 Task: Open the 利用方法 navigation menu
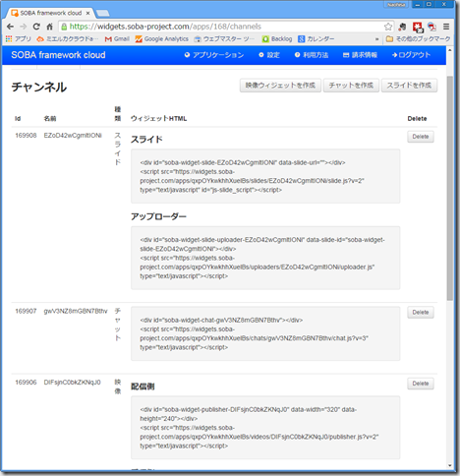tap(312, 55)
